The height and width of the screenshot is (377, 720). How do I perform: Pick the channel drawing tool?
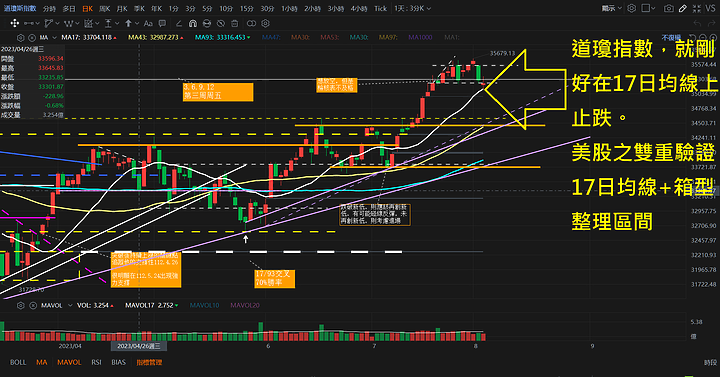49,23
